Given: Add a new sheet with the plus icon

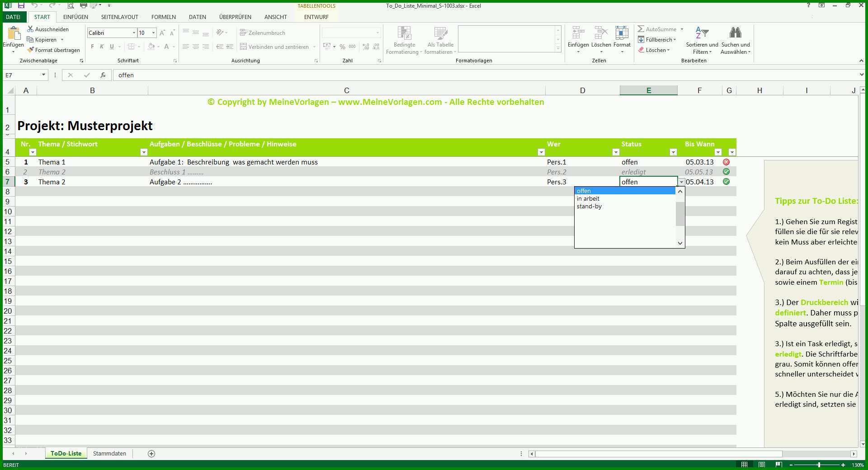Looking at the screenshot, I should (151, 453).
